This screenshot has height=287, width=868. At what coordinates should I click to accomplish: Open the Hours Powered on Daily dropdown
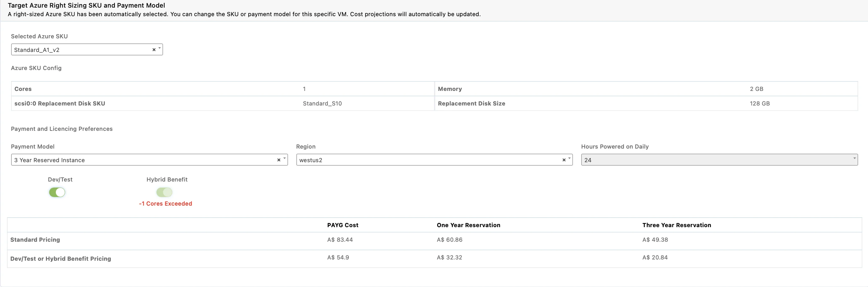pos(720,160)
